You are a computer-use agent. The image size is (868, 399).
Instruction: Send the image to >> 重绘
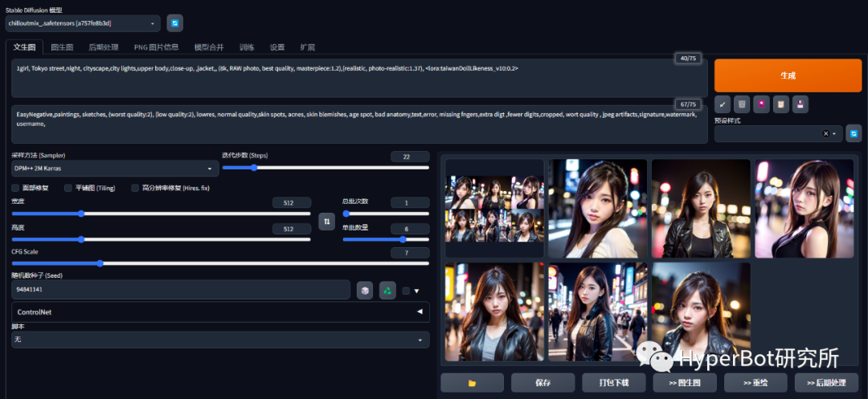pyautogui.click(x=755, y=382)
